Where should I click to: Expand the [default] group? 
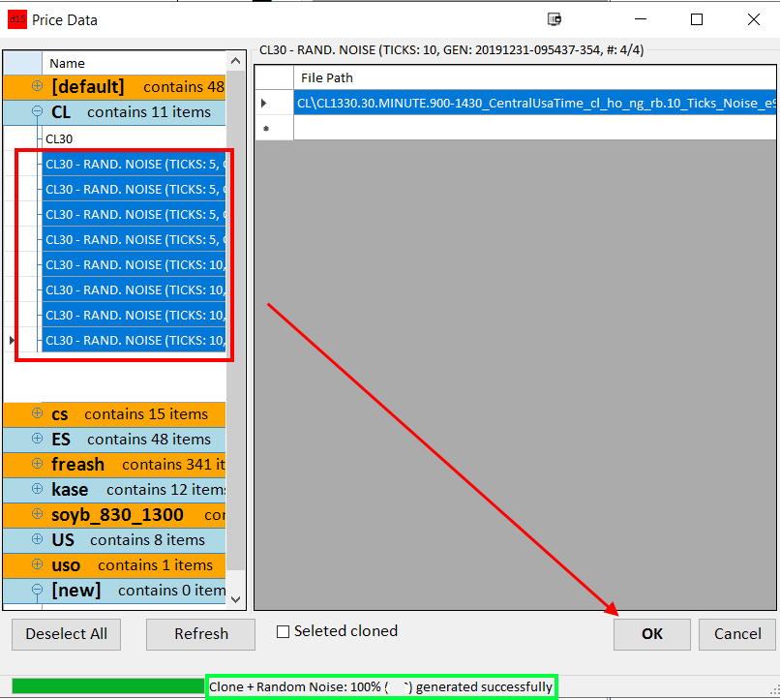[x=37, y=86]
